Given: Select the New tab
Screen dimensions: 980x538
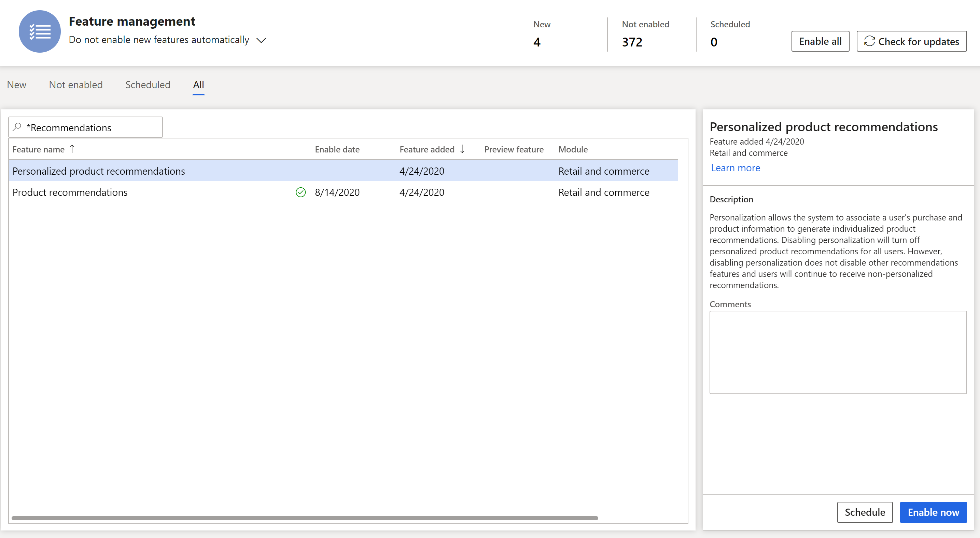Looking at the screenshot, I should 16,84.
